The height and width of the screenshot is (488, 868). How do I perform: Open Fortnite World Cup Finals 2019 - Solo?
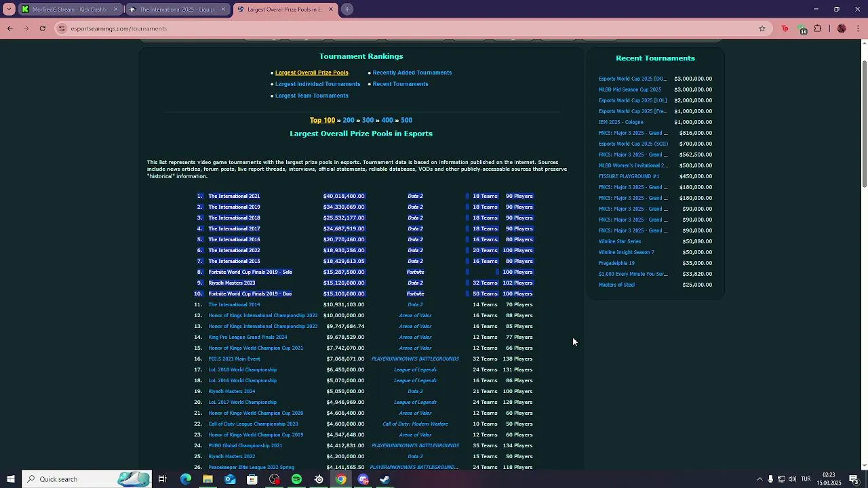(250, 272)
